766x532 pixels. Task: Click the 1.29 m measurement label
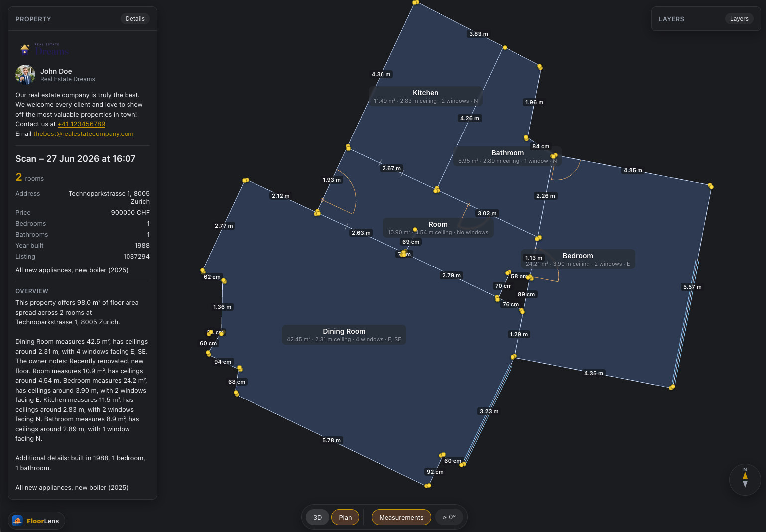(519, 334)
